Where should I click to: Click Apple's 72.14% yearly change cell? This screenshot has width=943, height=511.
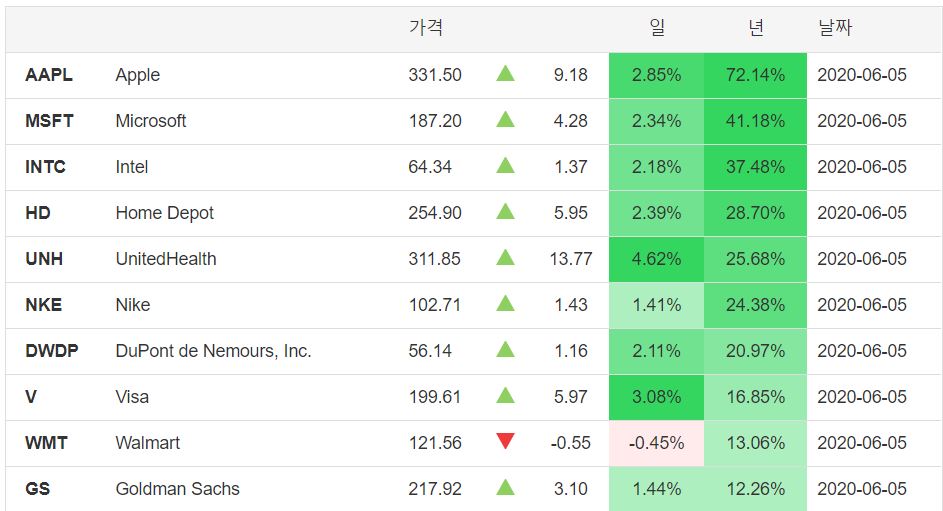(x=755, y=75)
